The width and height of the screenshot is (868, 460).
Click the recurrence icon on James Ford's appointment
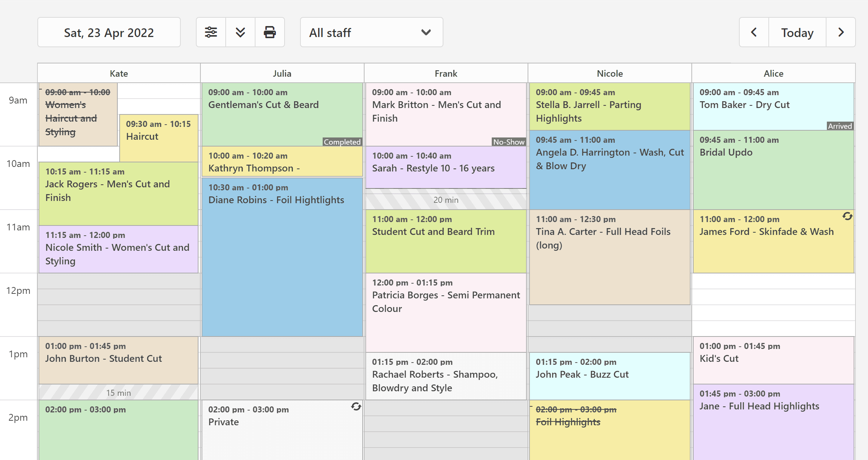pos(848,217)
